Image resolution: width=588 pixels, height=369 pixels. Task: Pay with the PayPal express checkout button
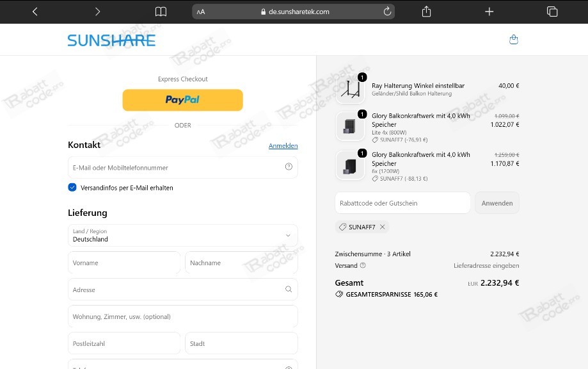[182, 100]
